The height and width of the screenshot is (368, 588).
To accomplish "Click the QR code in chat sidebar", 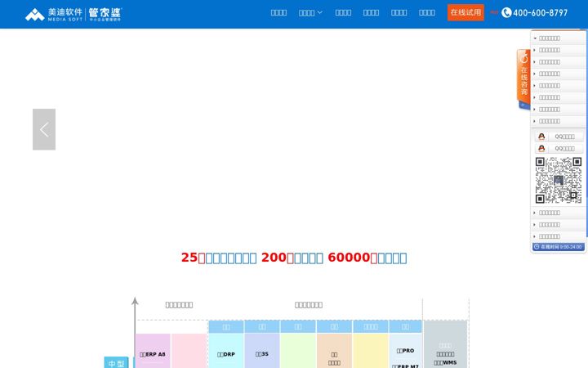I will point(559,180).
